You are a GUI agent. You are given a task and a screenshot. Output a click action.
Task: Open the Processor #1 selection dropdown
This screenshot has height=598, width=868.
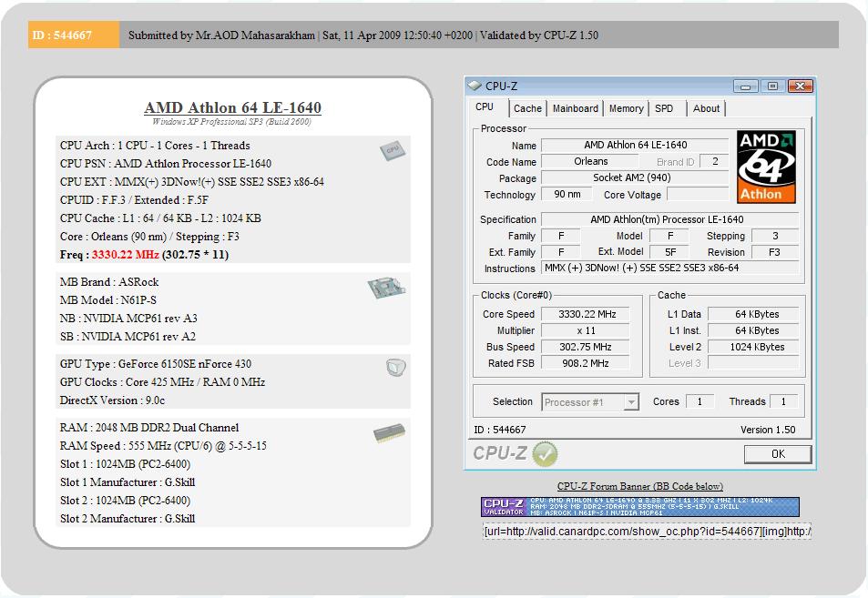pyautogui.click(x=630, y=402)
